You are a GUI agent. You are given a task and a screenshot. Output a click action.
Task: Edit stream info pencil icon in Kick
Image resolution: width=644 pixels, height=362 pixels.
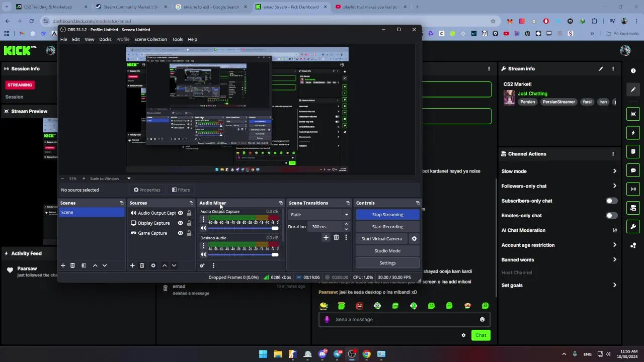coord(601,69)
